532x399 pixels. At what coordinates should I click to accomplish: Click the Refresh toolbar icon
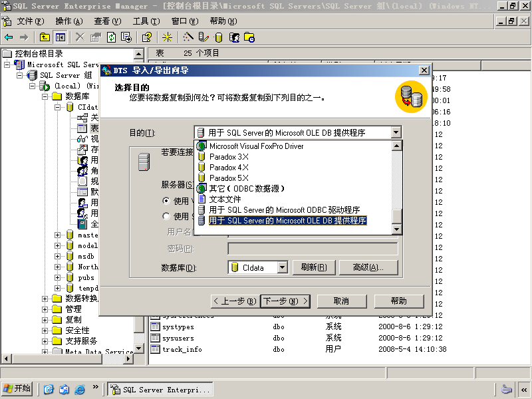(111, 37)
